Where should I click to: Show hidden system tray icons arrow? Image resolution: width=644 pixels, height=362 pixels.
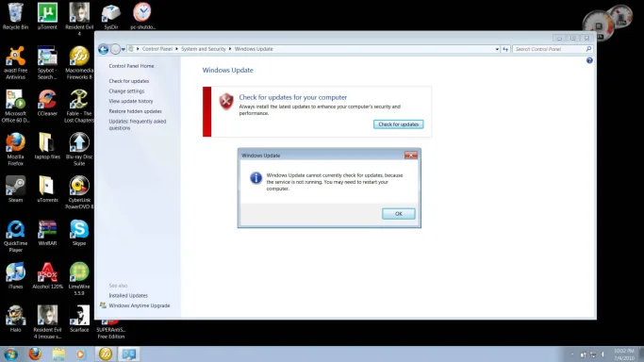point(572,354)
